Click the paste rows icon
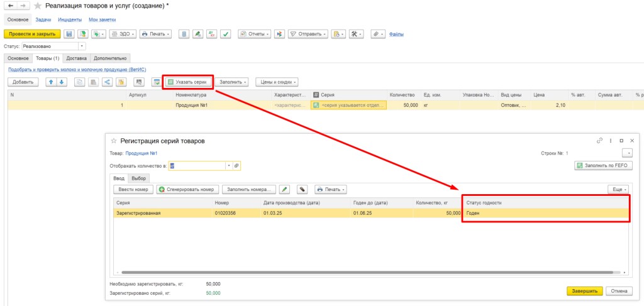Viewport: 644px width, 306px height. point(93,82)
